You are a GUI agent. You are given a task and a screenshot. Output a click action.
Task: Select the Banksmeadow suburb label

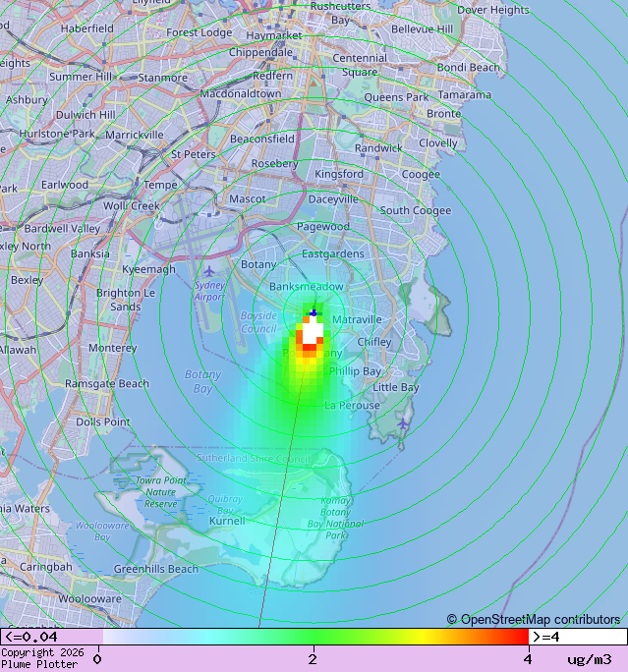(307, 286)
